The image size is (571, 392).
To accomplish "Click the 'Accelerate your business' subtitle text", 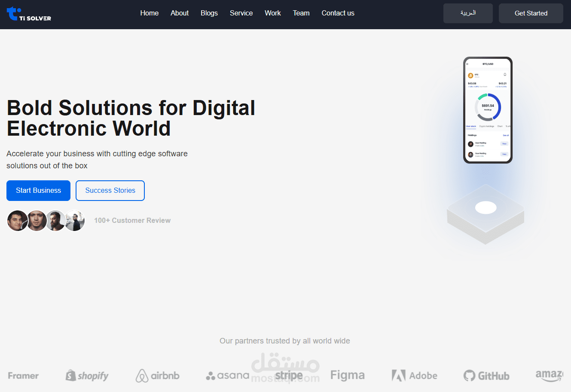I will (97, 160).
